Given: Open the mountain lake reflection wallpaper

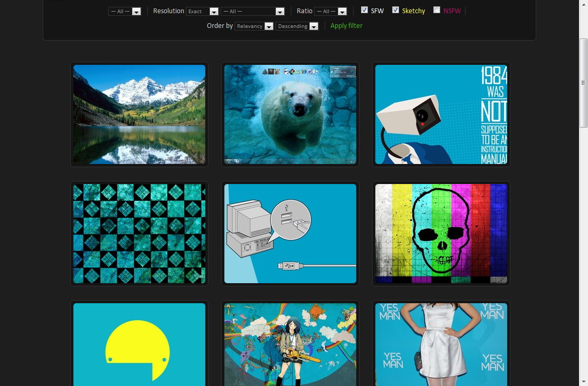Looking at the screenshot, I should point(139,114).
